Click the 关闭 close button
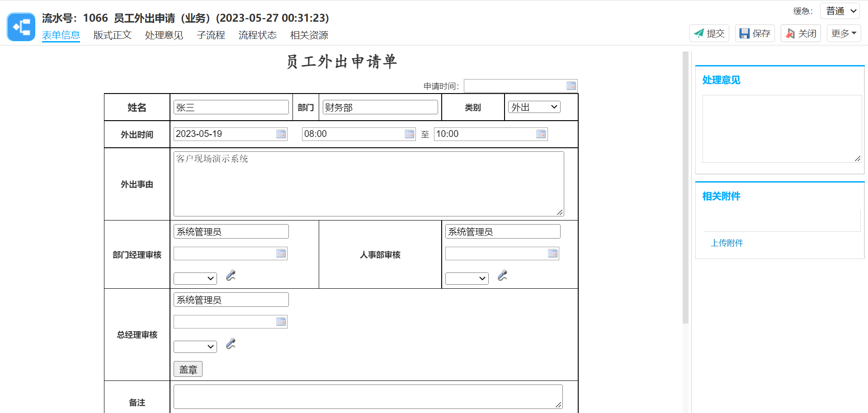The height and width of the screenshot is (413, 868). 801,33
